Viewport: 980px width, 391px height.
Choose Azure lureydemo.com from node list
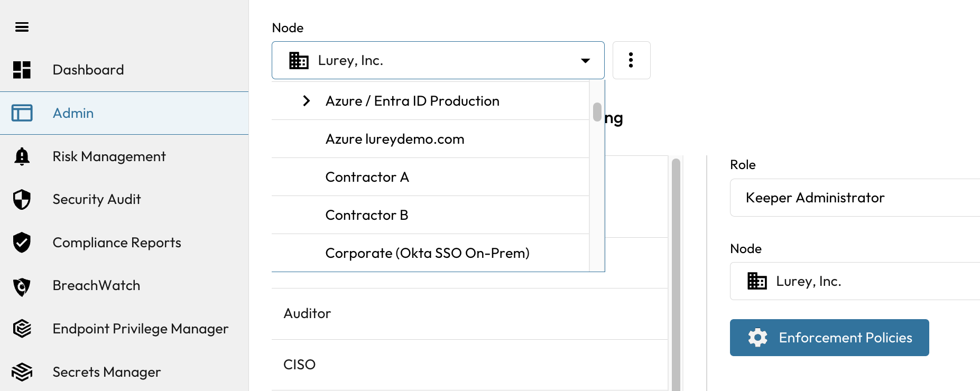394,139
